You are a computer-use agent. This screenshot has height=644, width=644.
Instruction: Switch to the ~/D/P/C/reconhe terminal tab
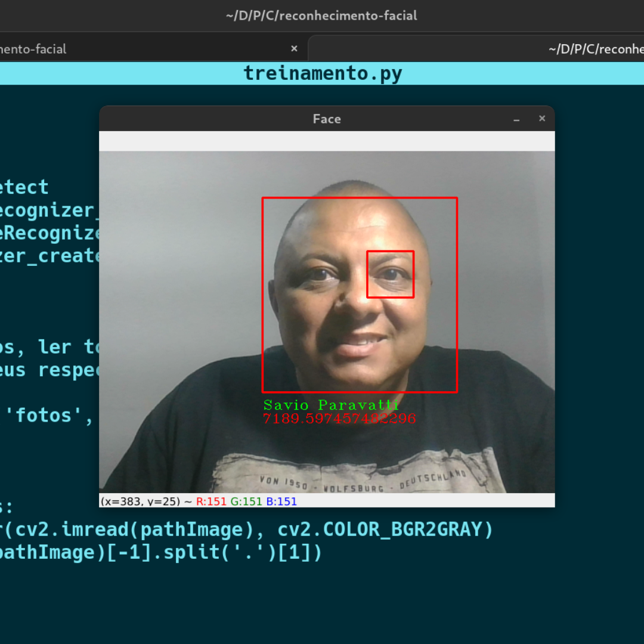click(x=476, y=49)
